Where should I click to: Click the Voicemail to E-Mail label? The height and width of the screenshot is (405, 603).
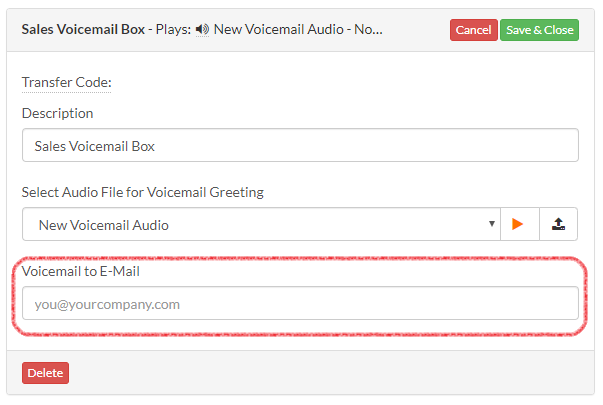click(x=81, y=271)
